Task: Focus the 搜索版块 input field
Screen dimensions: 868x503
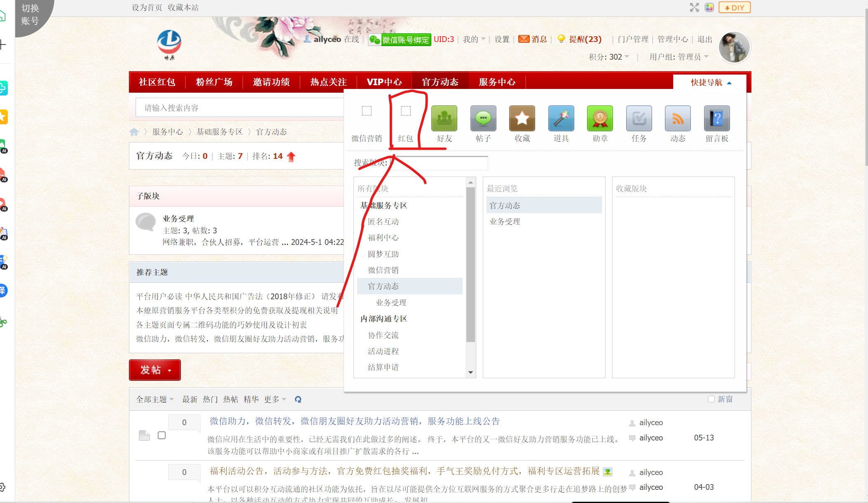Action: (x=439, y=163)
